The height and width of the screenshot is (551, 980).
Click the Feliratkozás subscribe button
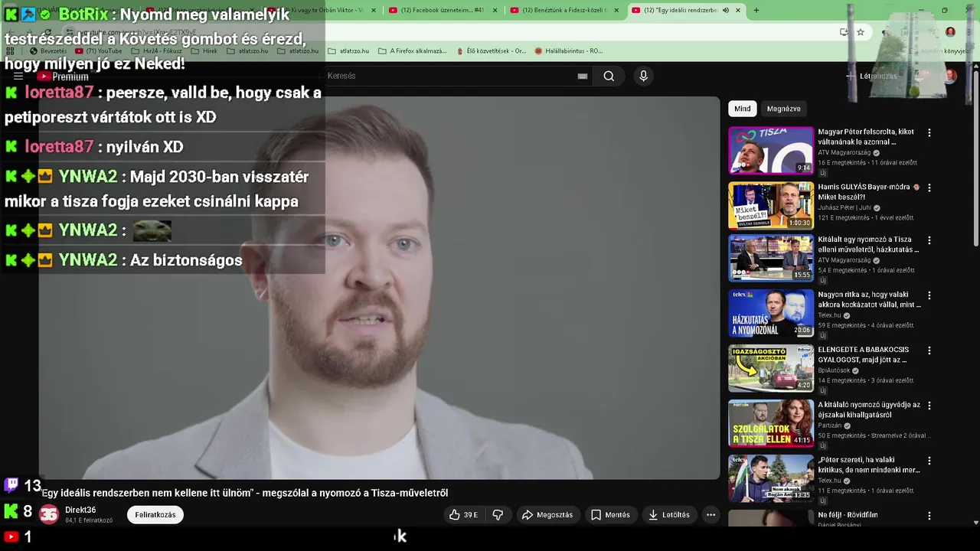pyautogui.click(x=155, y=515)
